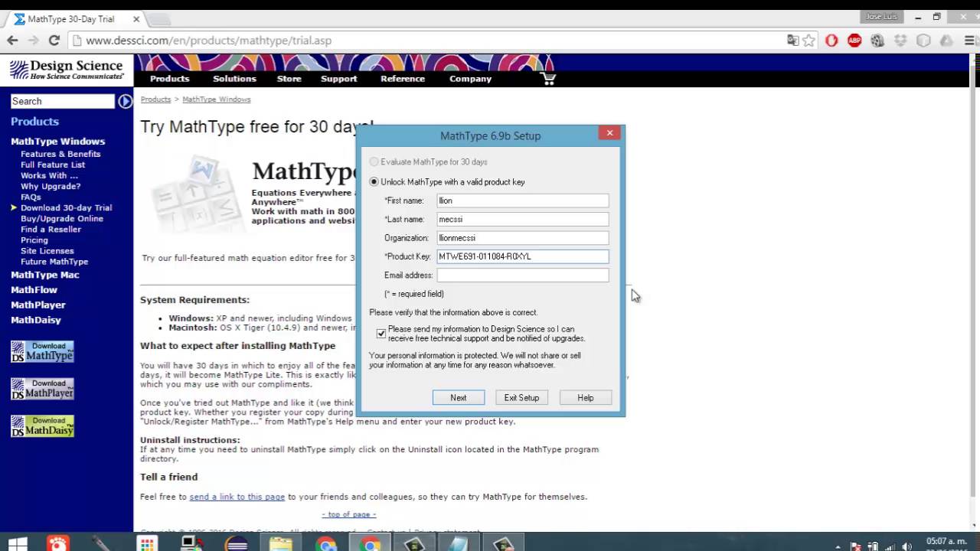The image size is (980, 551).
Task: Click the Organization field
Action: pos(523,237)
